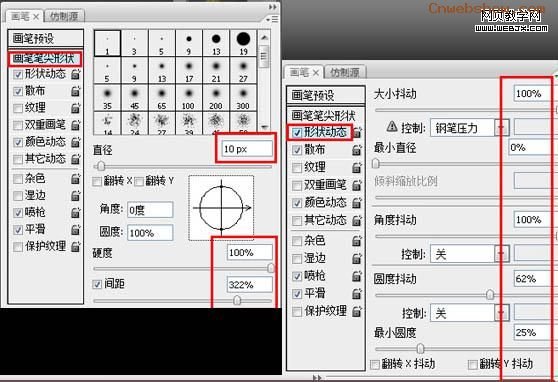Enable 纹理 checkbox in left panel
Image resolution: width=558 pixels, height=382 pixels.
(18, 108)
